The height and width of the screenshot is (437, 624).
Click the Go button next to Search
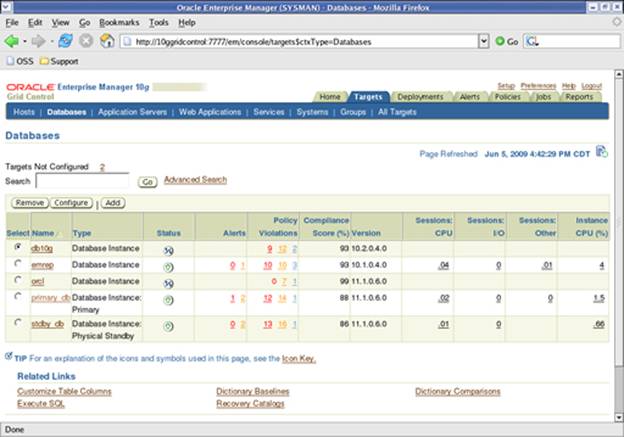click(148, 182)
